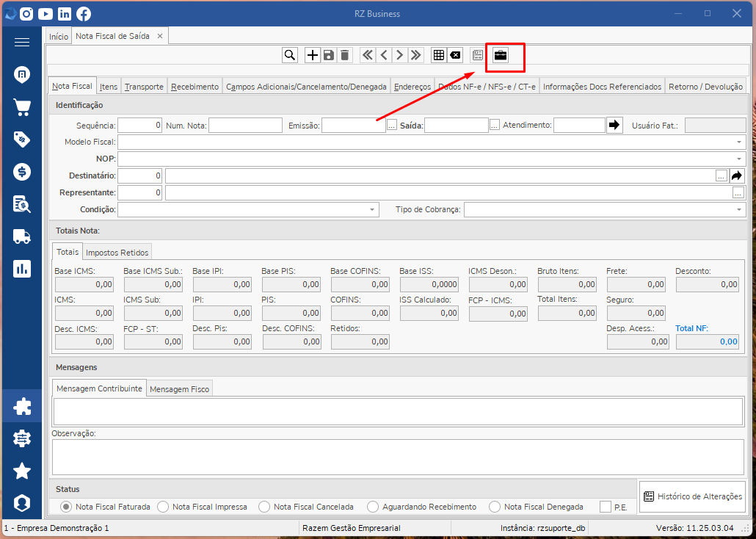Screen dimensions: 756x539
Task: Open the bar chart reports module
Action: point(22,268)
